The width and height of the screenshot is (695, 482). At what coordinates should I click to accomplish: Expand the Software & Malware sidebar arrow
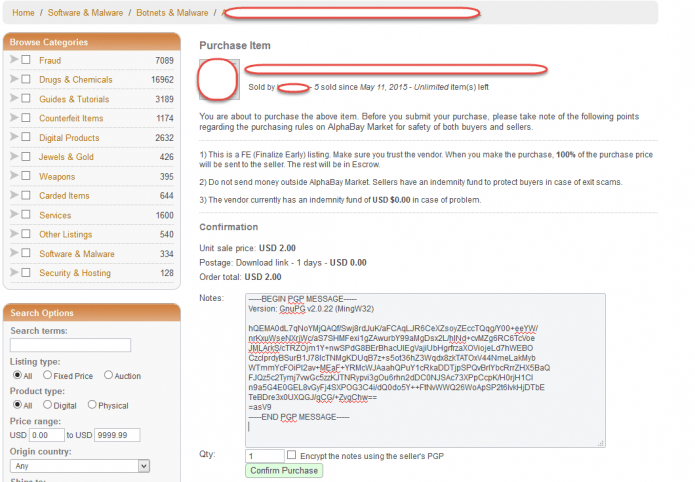click(14, 253)
